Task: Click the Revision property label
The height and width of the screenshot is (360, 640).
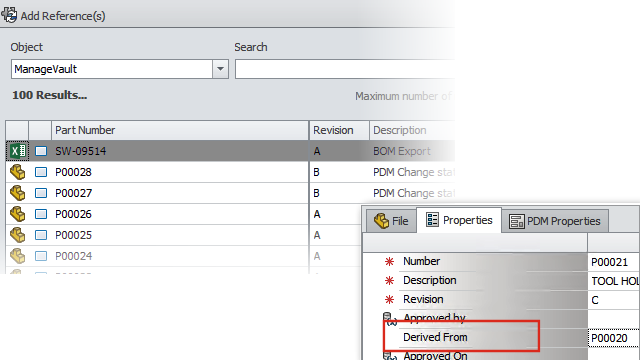Action: 423,299
